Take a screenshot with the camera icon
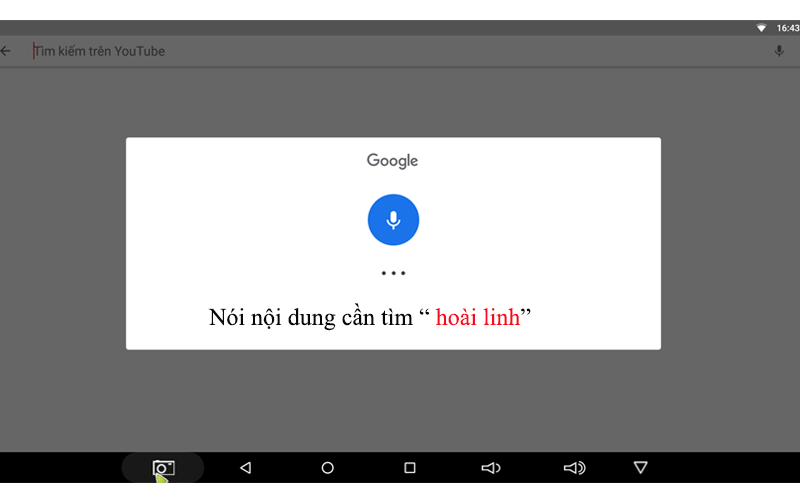This screenshot has width=800, height=500. pyautogui.click(x=163, y=467)
